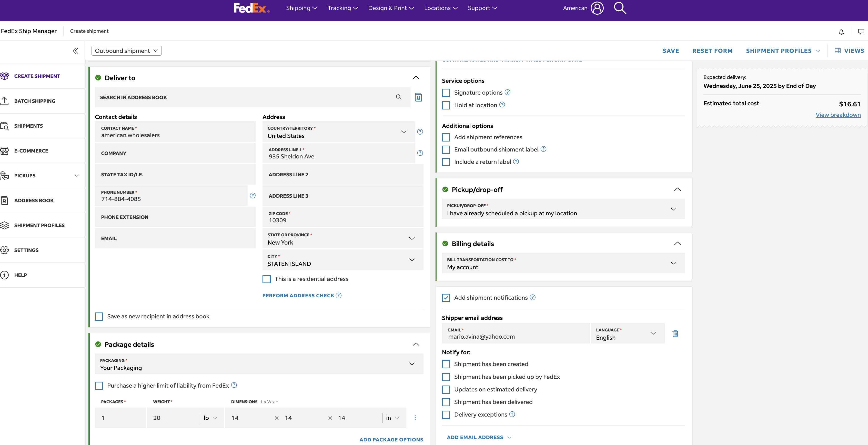The image size is (868, 445).
Task: Check Hold at location
Action: [x=446, y=105]
